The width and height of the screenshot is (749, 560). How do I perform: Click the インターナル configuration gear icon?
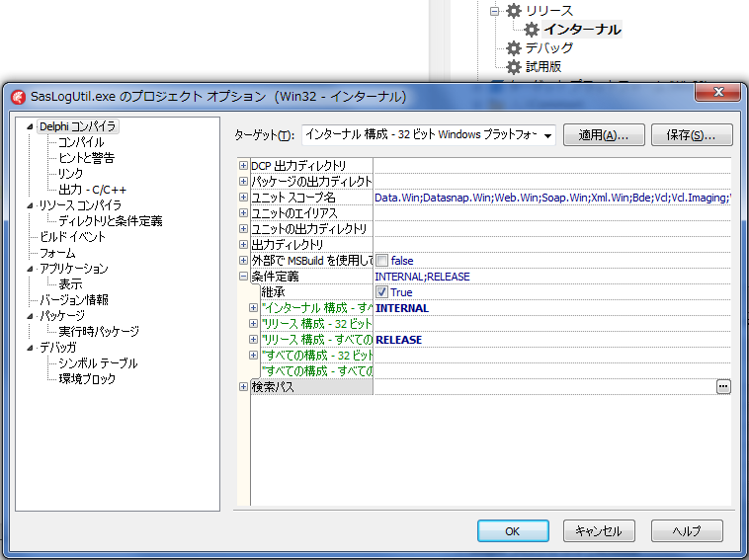[x=532, y=30]
